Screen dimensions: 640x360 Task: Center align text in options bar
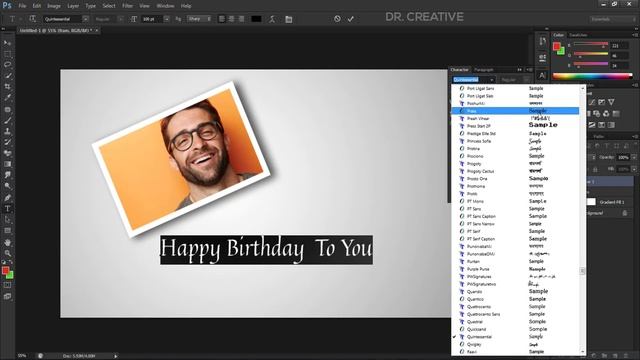[x=231, y=19]
